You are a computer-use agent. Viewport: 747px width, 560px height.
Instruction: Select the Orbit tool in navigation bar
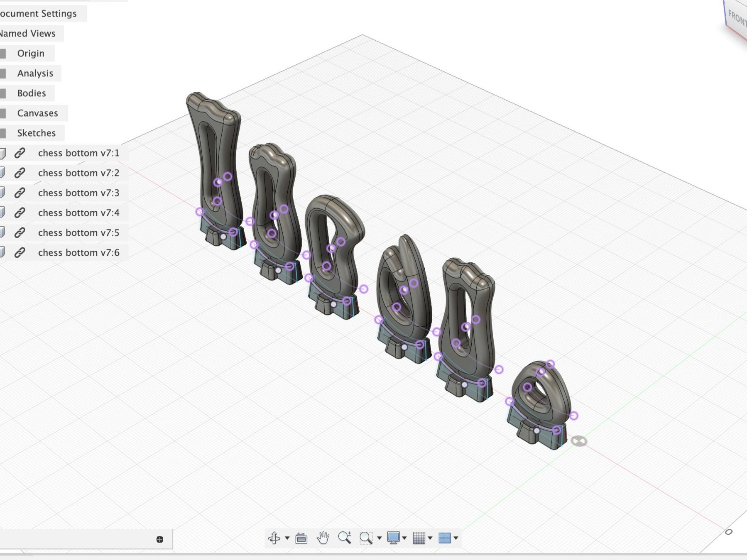(274, 538)
